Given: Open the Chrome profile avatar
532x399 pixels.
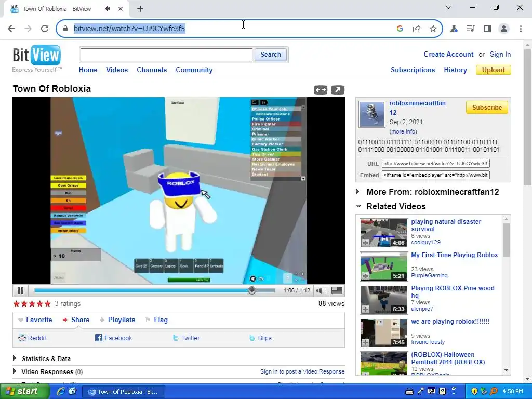Looking at the screenshot, I should click(504, 29).
